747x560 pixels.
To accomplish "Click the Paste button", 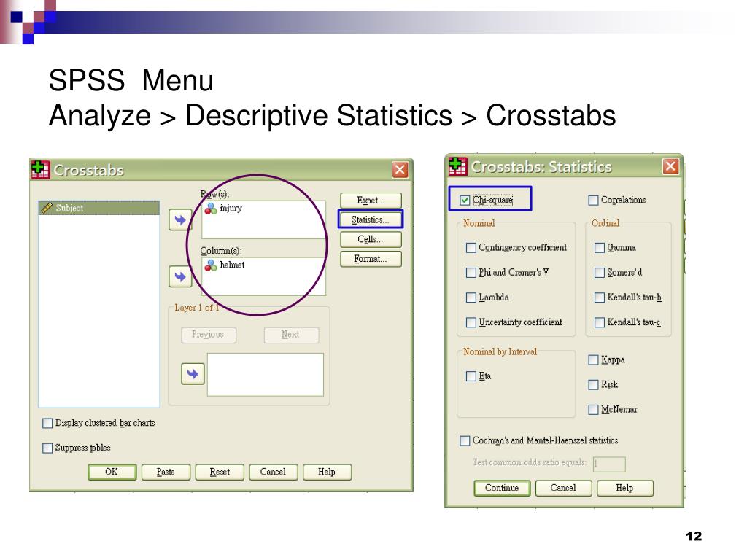I will pyautogui.click(x=166, y=472).
